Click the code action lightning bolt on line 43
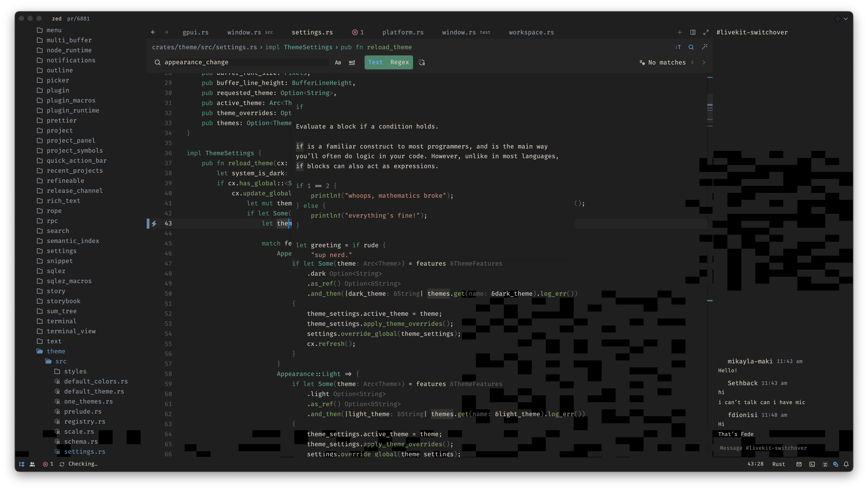This screenshot has height=490, width=868. point(154,224)
